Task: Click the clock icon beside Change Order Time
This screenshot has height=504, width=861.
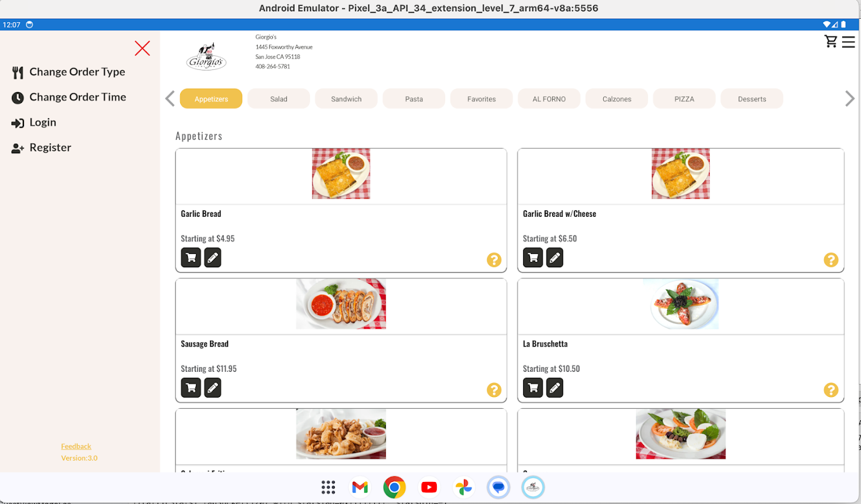Action: coord(18,98)
